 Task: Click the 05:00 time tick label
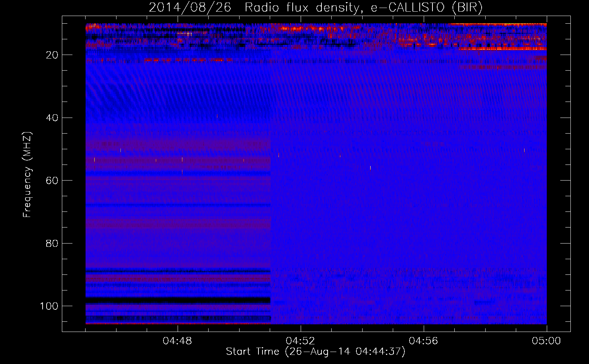pos(546,341)
